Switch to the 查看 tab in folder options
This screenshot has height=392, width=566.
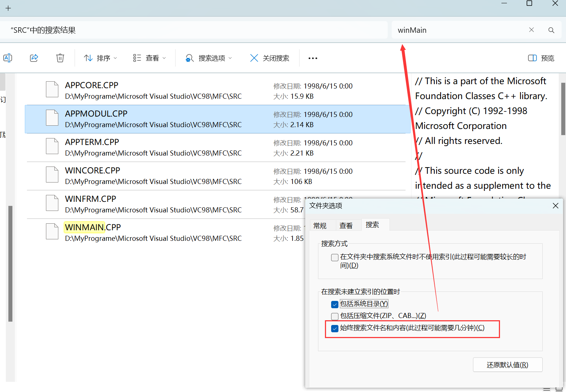(x=346, y=226)
